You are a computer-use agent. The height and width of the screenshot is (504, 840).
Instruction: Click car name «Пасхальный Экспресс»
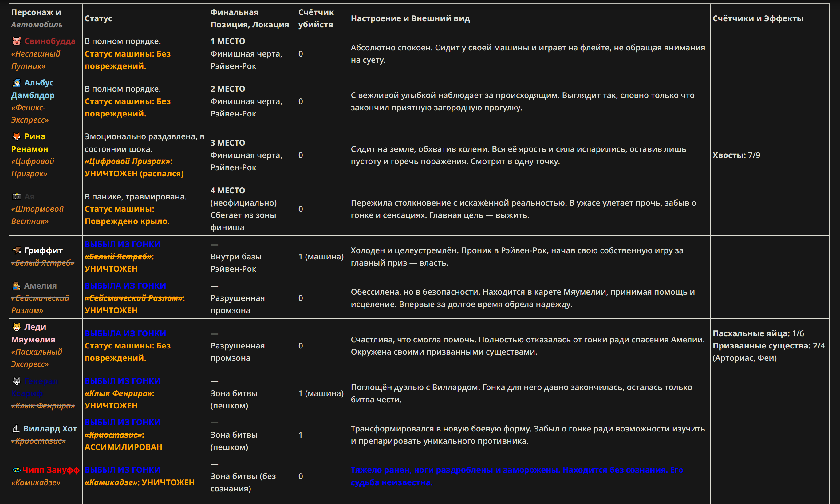click(37, 358)
